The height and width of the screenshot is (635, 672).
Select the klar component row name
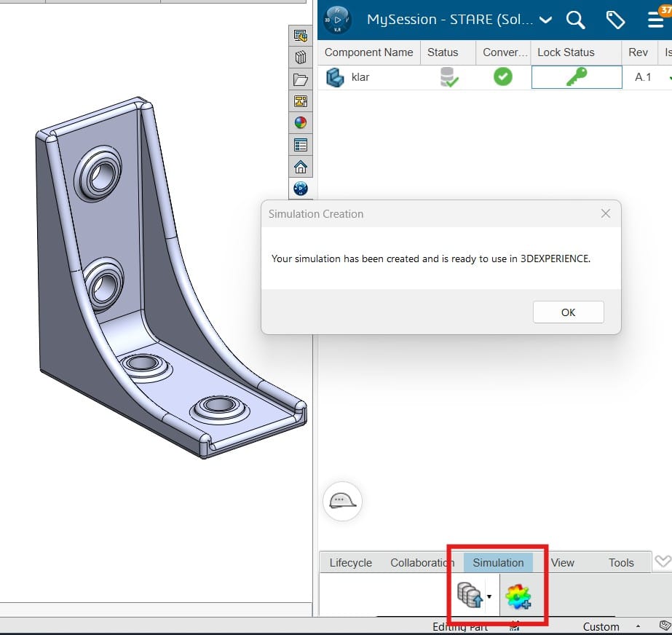pos(360,77)
